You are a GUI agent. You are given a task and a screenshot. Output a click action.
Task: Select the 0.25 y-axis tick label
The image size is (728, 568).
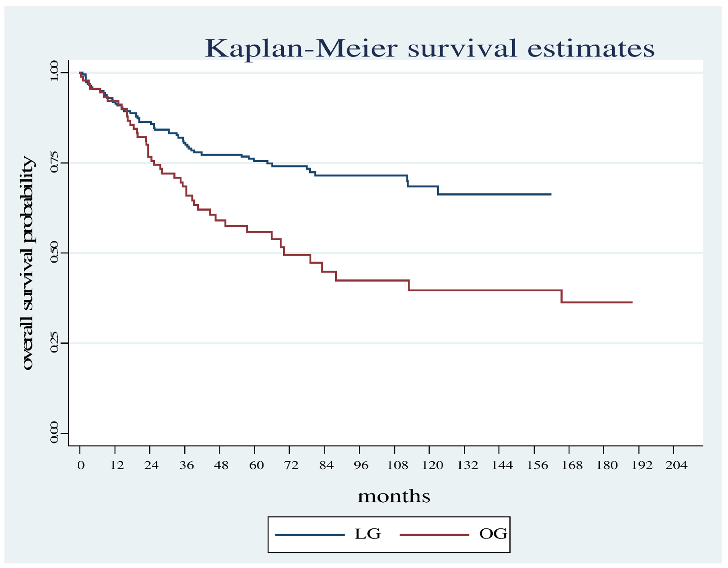coord(54,343)
